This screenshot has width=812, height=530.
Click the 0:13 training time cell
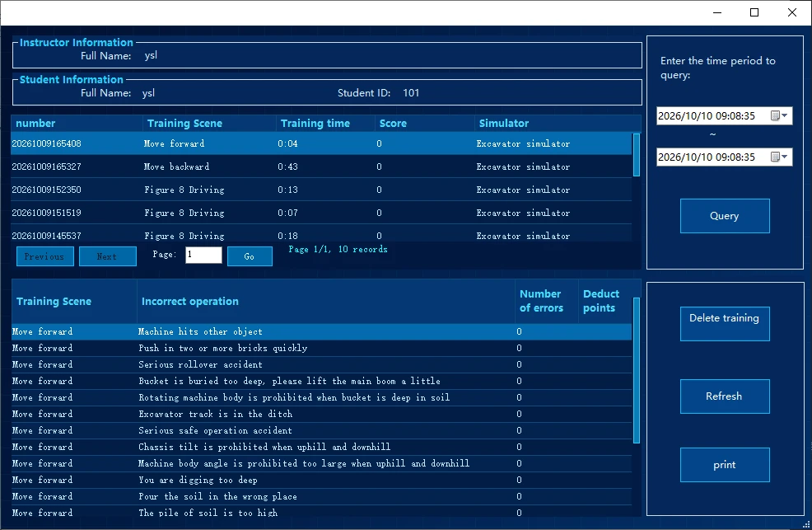point(287,190)
